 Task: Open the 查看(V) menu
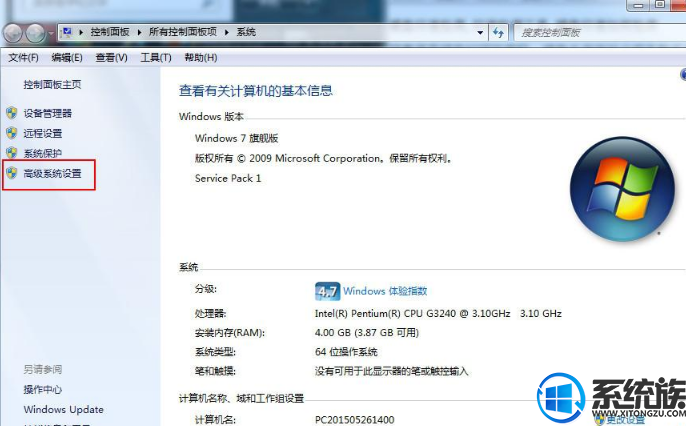[x=112, y=58]
